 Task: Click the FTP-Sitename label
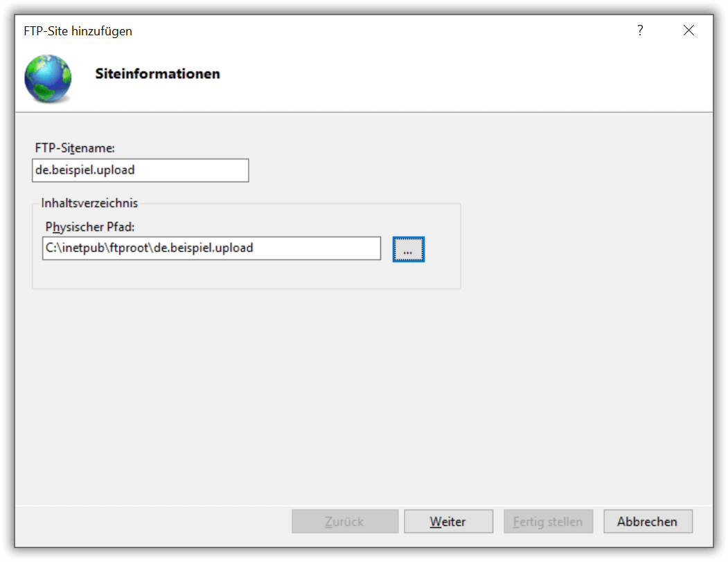(75, 148)
